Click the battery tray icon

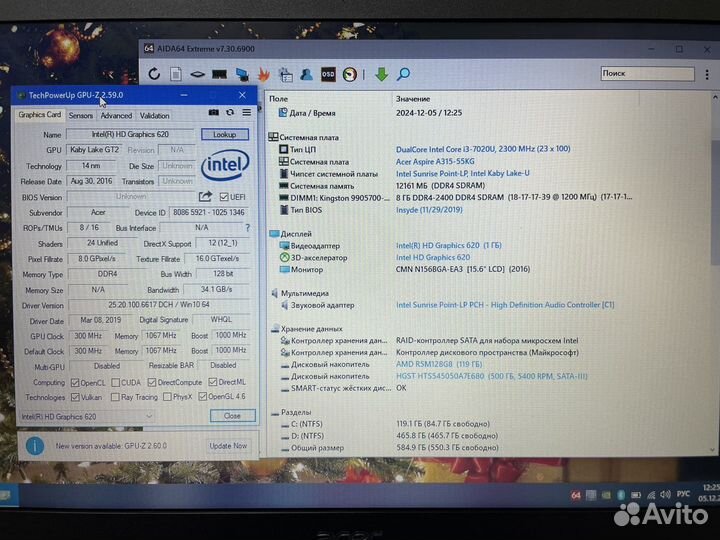point(636,495)
